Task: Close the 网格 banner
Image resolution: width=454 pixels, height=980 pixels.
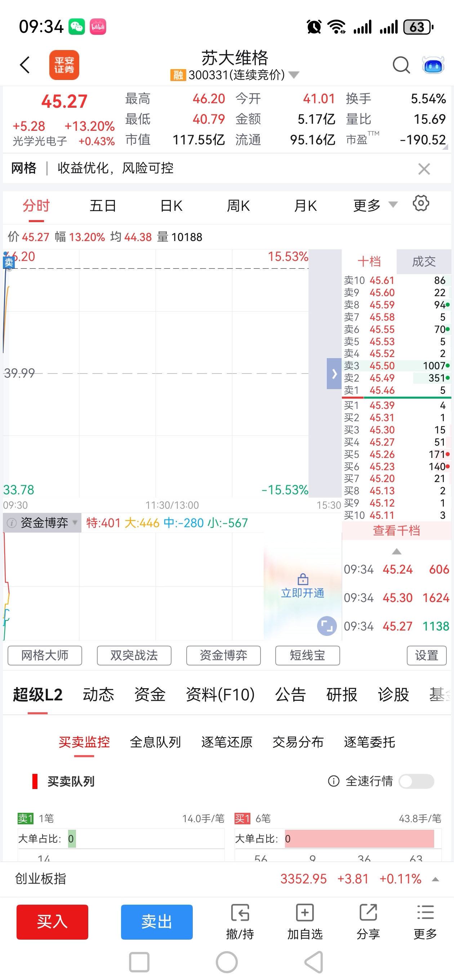Action: [424, 169]
